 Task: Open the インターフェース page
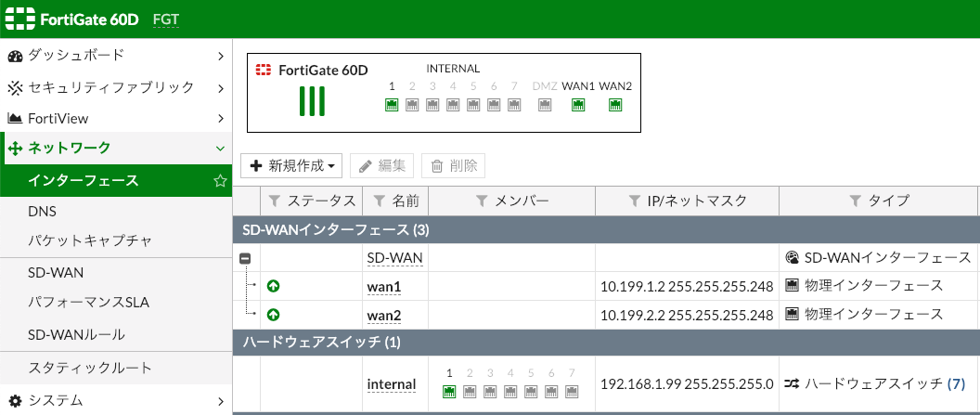pos(116,181)
